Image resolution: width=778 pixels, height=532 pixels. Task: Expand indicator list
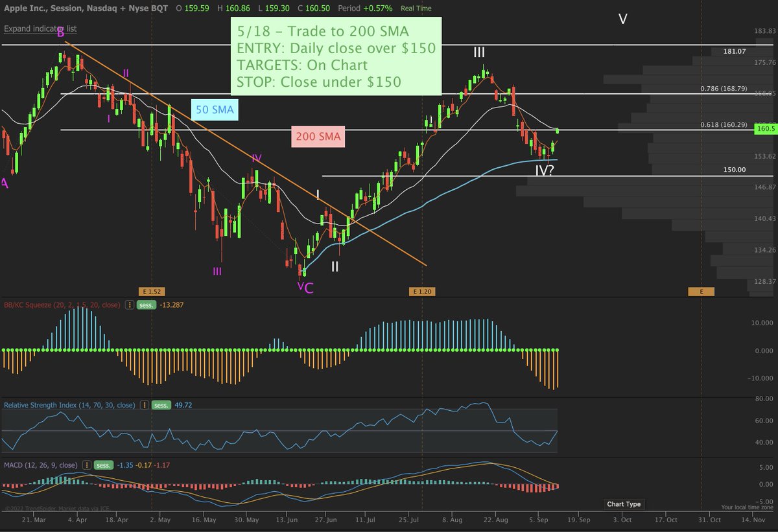[x=40, y=29]
